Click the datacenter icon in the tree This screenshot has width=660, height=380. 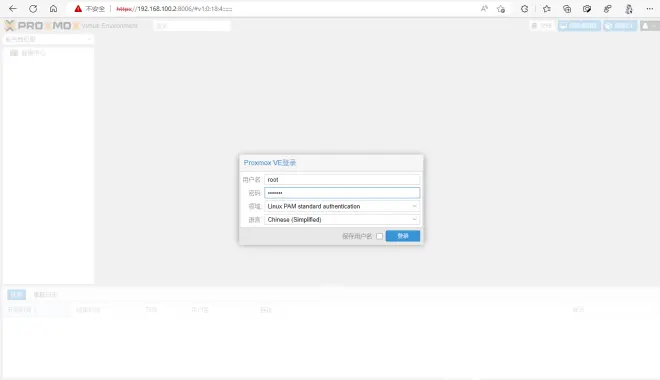point(14,53)
